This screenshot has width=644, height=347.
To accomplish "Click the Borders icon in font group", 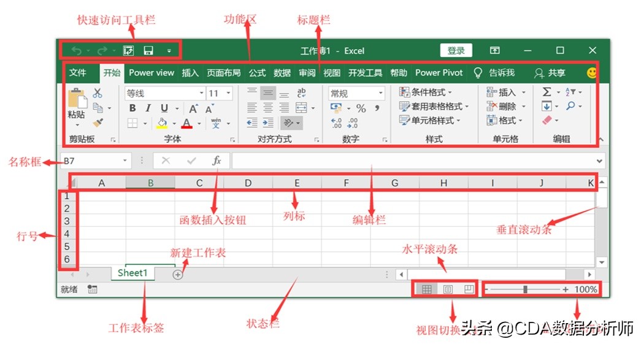I will (x=132, y=123).
